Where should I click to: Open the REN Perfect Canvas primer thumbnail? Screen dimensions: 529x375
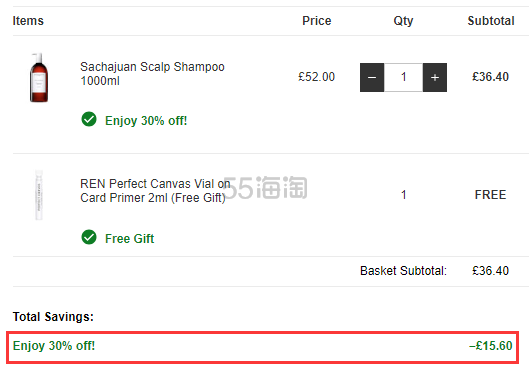pos(39,195)
